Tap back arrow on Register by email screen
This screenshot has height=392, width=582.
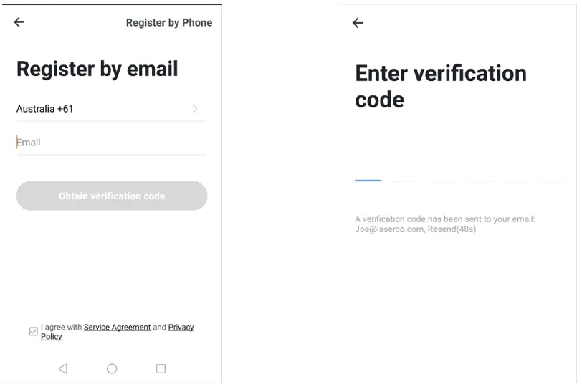coord(19,22)
